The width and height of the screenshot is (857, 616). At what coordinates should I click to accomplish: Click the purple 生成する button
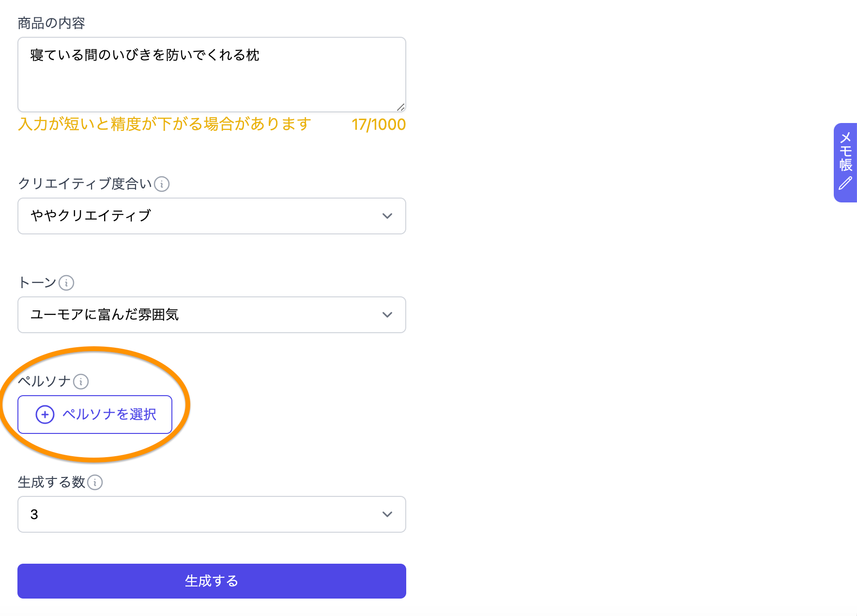click(212, 581)
